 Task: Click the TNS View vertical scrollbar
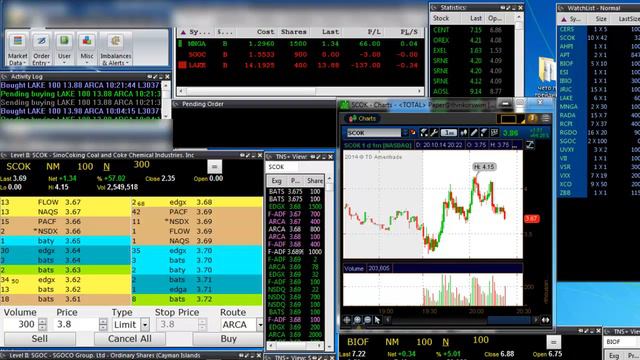tap(329, 262)
